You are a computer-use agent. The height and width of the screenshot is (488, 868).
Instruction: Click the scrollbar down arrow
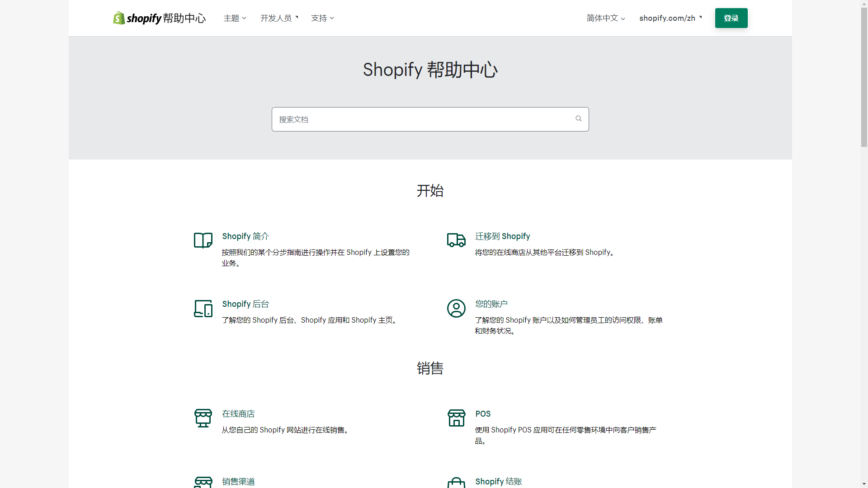[863, 483]
